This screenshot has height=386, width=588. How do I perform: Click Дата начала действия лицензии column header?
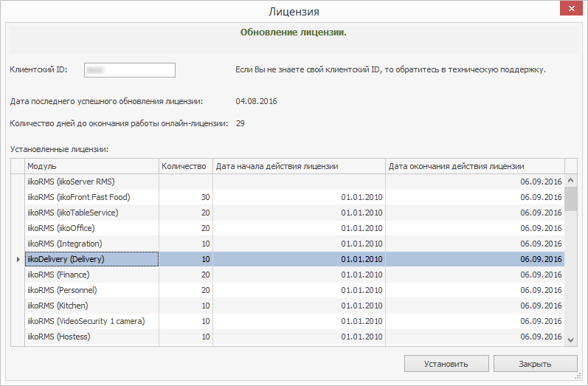click(x=299, y=166)
